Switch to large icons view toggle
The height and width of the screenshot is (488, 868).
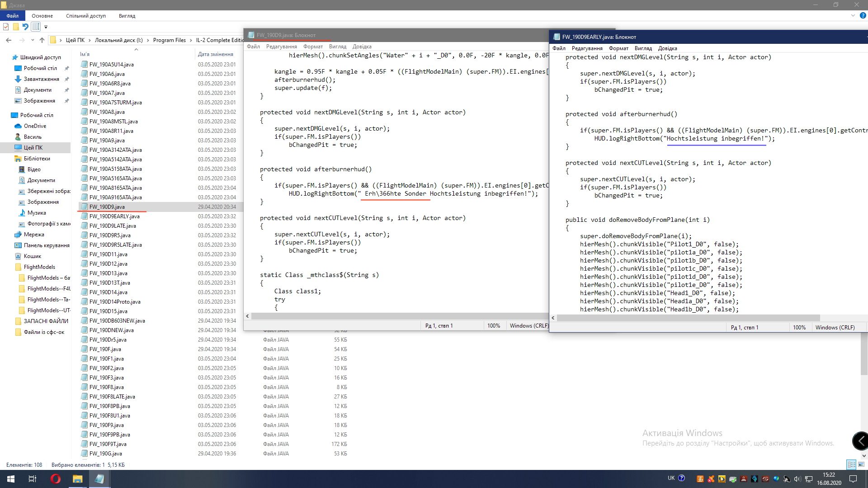861,465
